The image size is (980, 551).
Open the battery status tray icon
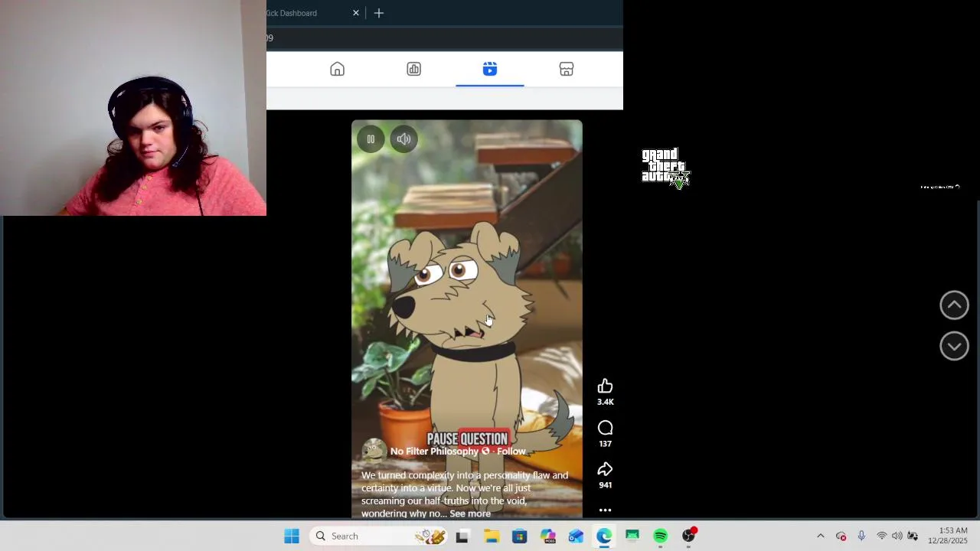[913, 536]
